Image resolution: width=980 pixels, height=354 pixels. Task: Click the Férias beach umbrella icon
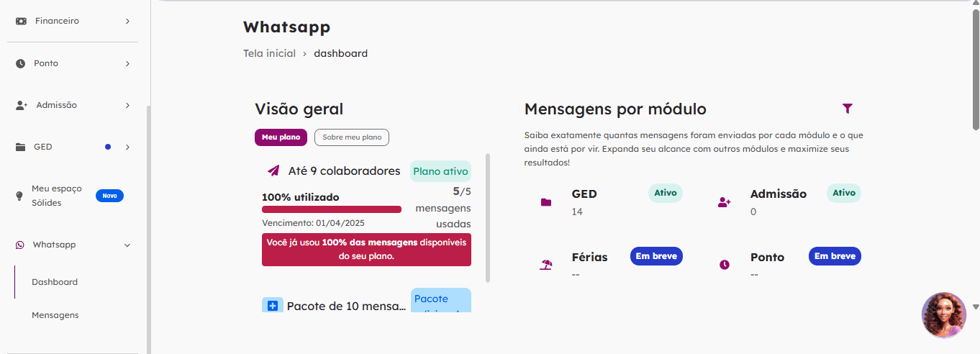[546, 265]
